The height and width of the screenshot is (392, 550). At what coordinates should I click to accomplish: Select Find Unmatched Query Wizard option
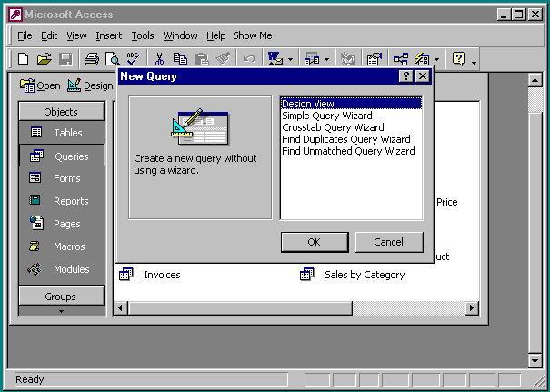click(x=347, y=151)
